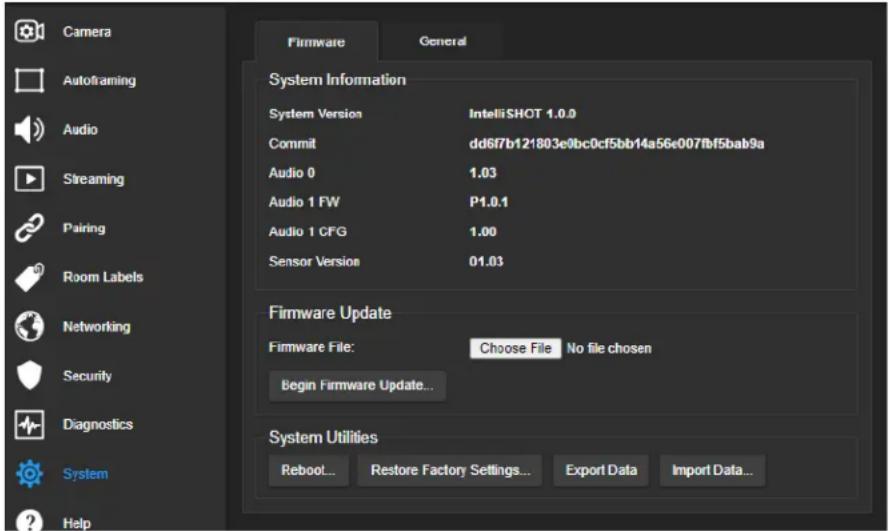
Task: Open the Camera settings page
Action: (x=87, y=32)
